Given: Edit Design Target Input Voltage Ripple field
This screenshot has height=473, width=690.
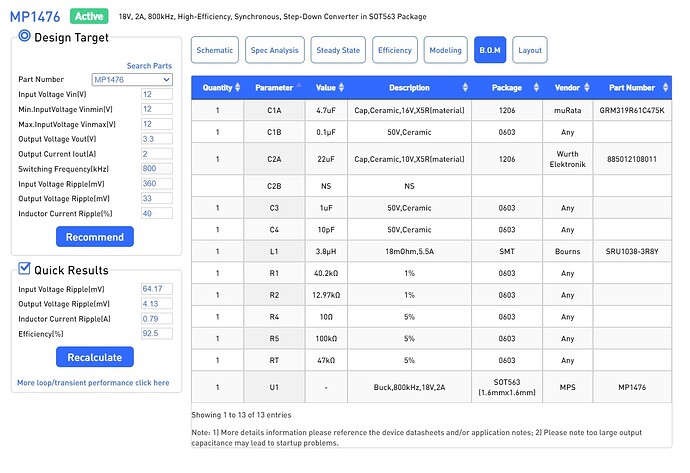Looking at the screenshot, I should tap(157, 183).
